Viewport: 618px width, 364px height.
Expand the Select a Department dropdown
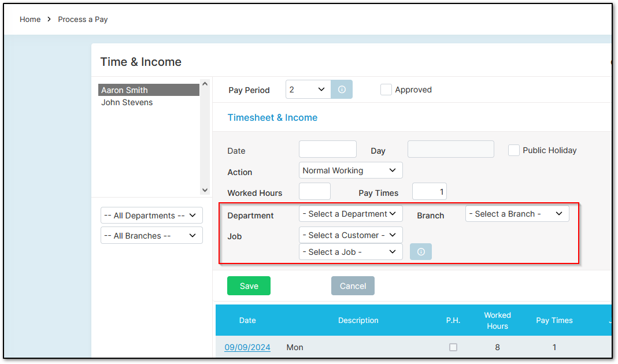350,214
